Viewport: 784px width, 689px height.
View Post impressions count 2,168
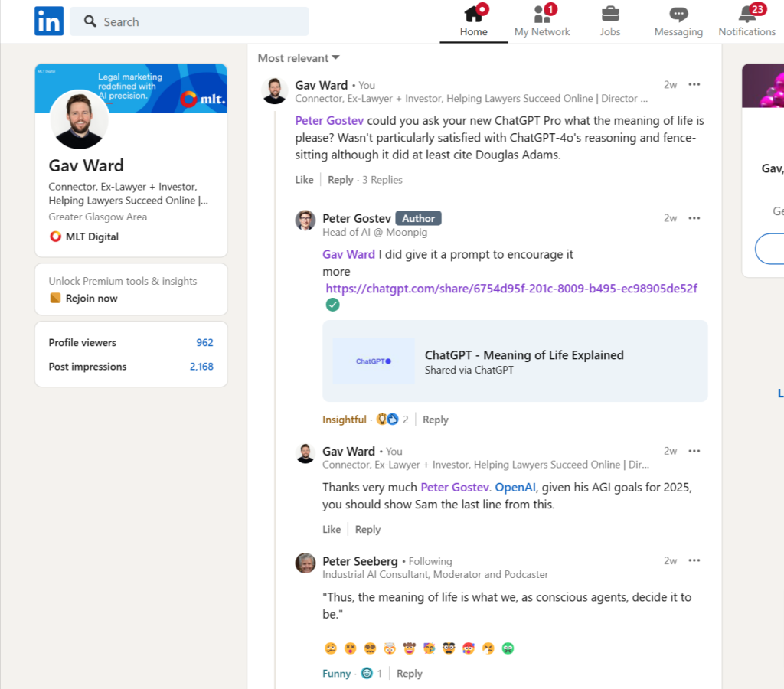click(201, 367)
